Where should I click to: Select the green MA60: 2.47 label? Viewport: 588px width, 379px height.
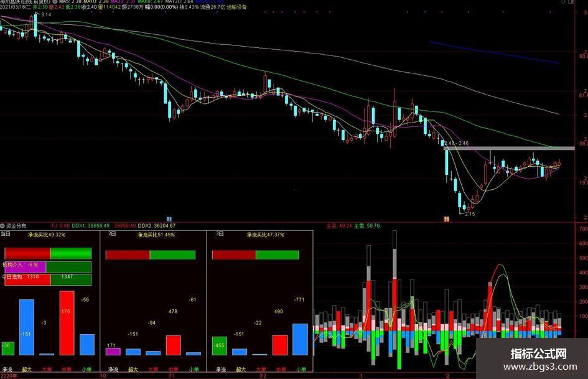(x=151, y=1)
